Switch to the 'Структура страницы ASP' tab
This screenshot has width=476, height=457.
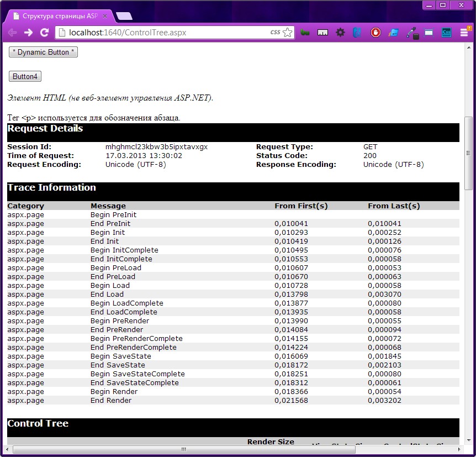60,16
